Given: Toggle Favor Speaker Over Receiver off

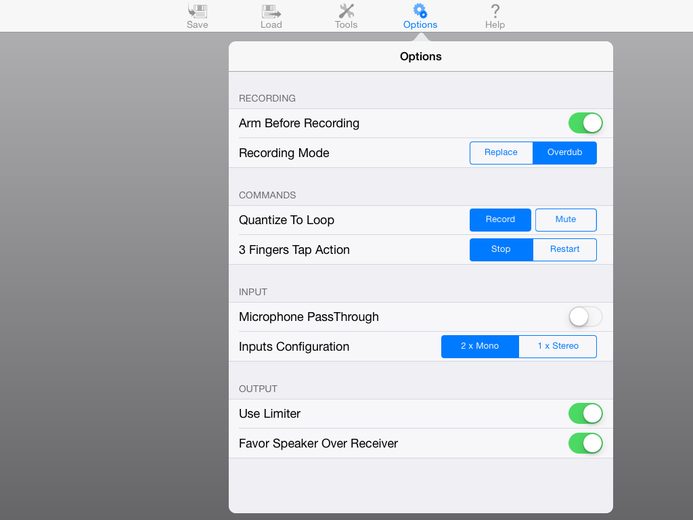Looking at the screenshot, I should pos(585,444).
